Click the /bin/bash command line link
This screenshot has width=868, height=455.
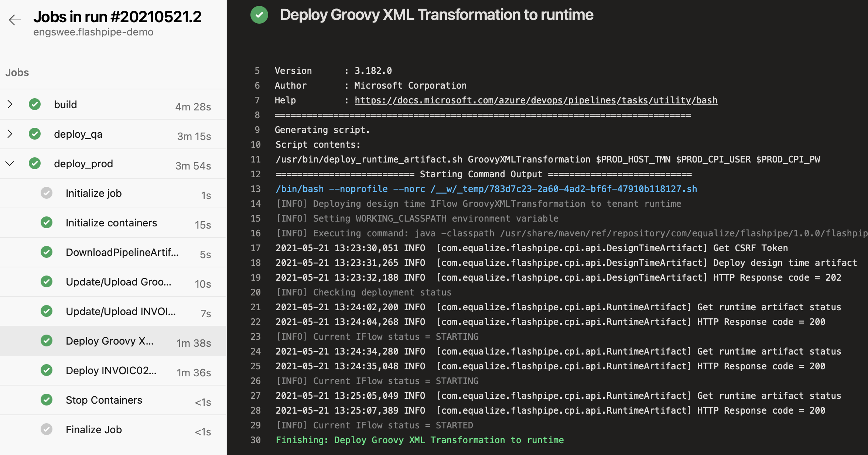pos(486,189)
